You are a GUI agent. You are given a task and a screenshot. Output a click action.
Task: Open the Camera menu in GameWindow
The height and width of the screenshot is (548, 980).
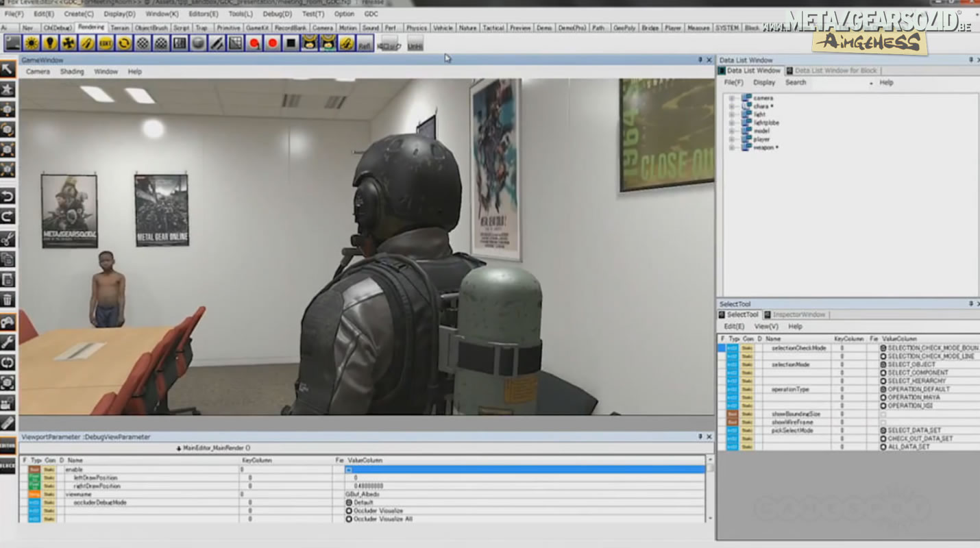point(38,71)
